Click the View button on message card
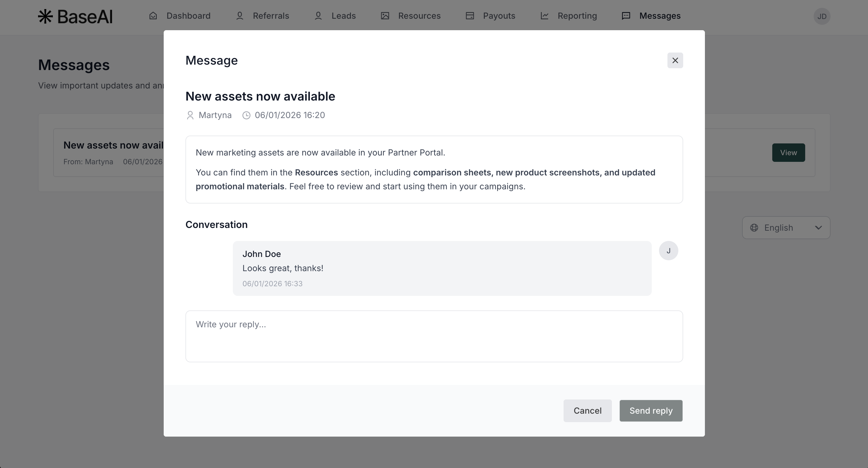The width and height of the screenshot is (868, 468). pyautogui.click(x=788, y=153)
